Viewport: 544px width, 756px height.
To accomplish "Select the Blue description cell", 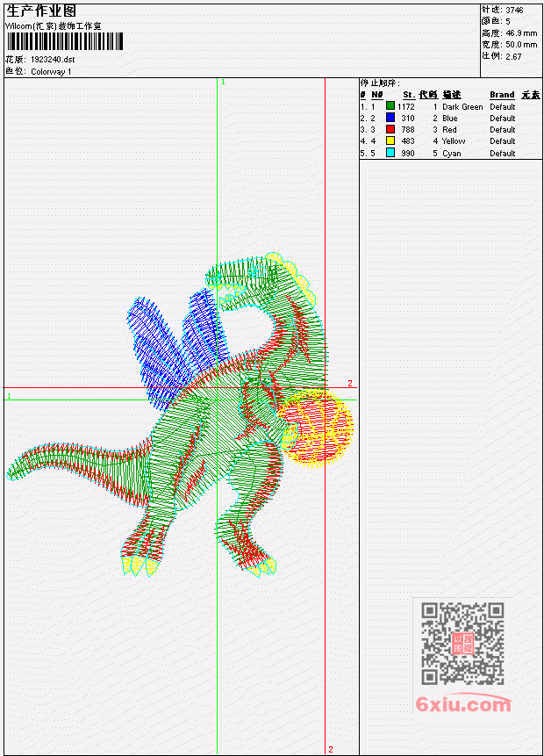I will (x=449, y=119).
